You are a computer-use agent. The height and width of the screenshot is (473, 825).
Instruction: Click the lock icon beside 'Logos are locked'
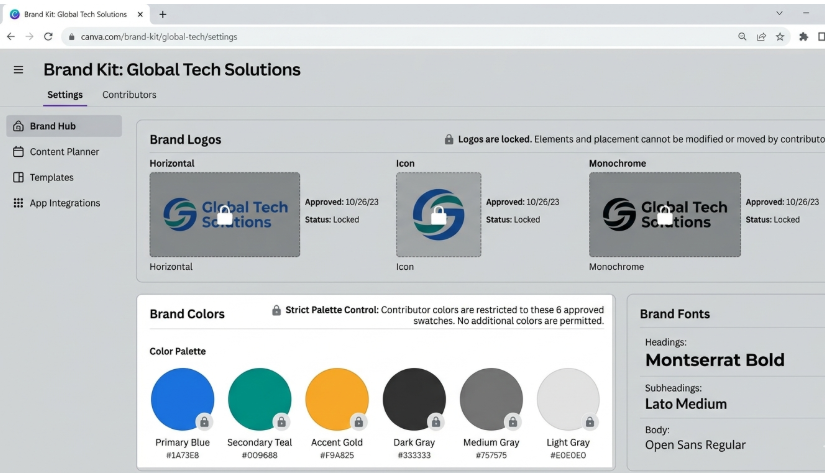(x=449, y=139)
